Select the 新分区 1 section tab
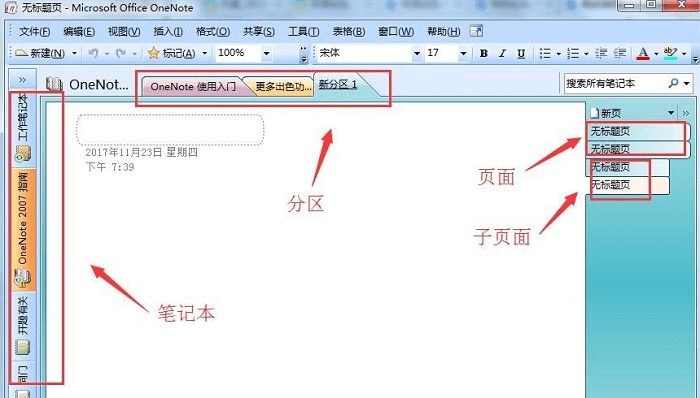 [338, 85]
